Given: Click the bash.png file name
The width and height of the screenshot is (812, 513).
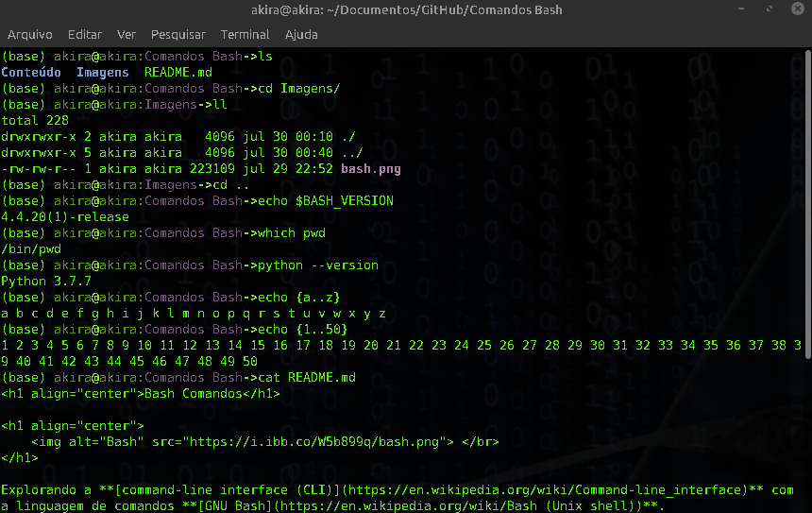Looking at the screenshot, I should [371, 169].
